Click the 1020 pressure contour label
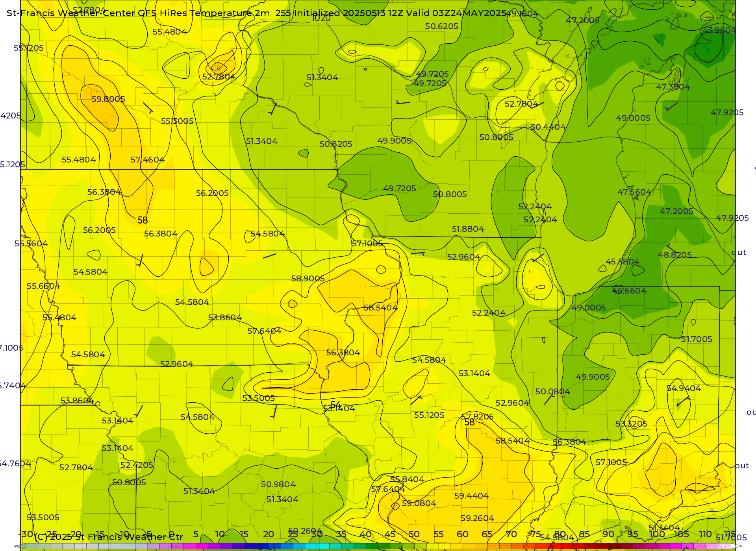The height and width of the screenshot is (551, 756). (321, 18)
